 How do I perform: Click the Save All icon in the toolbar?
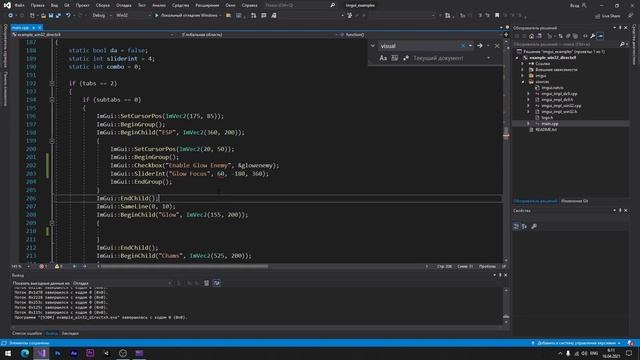click(x=58, y=16)
